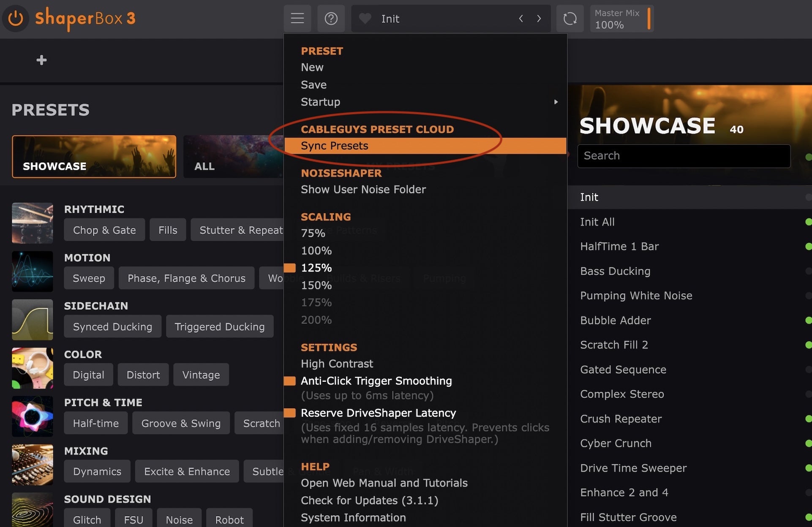Select New from the Preset menu

coord(312,67)
